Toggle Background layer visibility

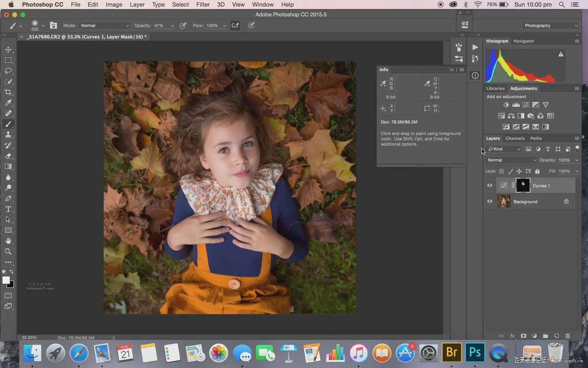(490, 202)
